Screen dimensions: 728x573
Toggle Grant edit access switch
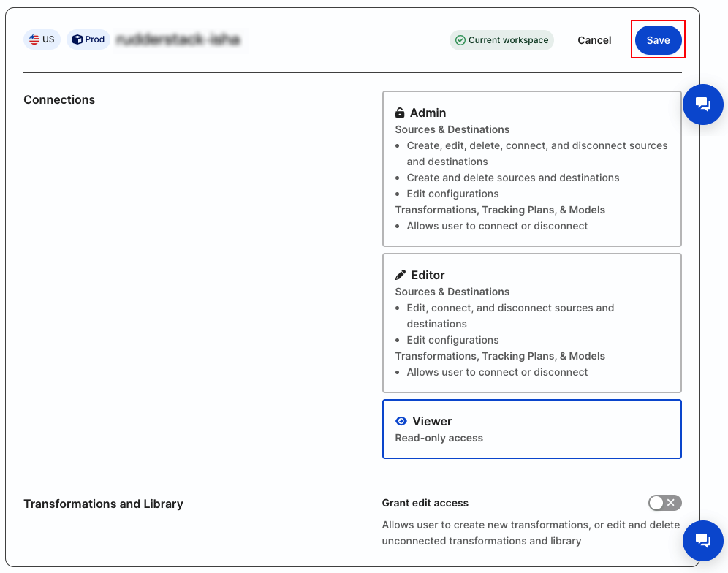(x=665, y=502)
